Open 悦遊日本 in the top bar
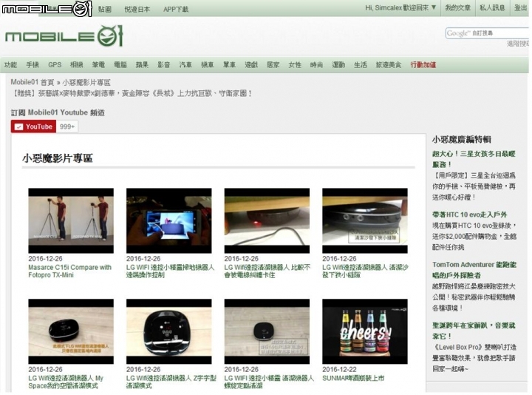532x395 pixels. [137, 9]
